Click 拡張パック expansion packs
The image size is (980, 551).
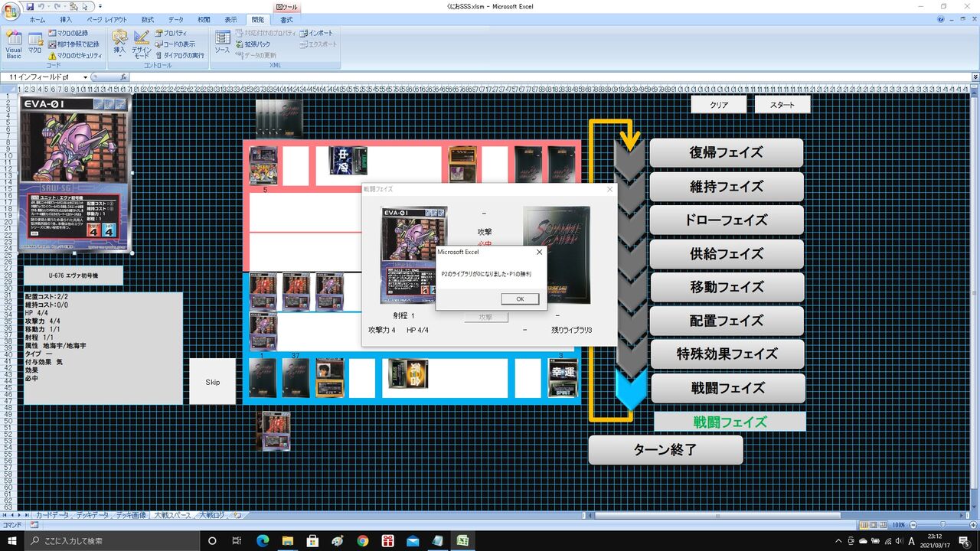pyautogui.click(x=253, y=44)
